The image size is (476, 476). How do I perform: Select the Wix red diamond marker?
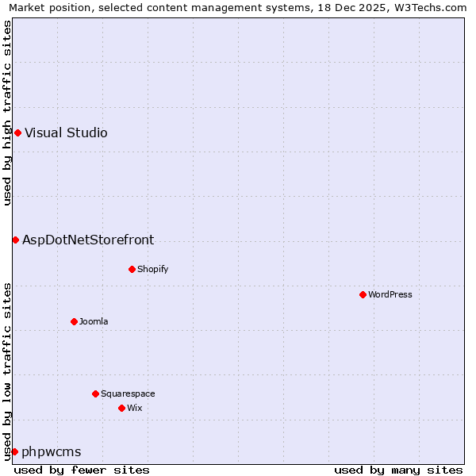click(x=121, y=408)
